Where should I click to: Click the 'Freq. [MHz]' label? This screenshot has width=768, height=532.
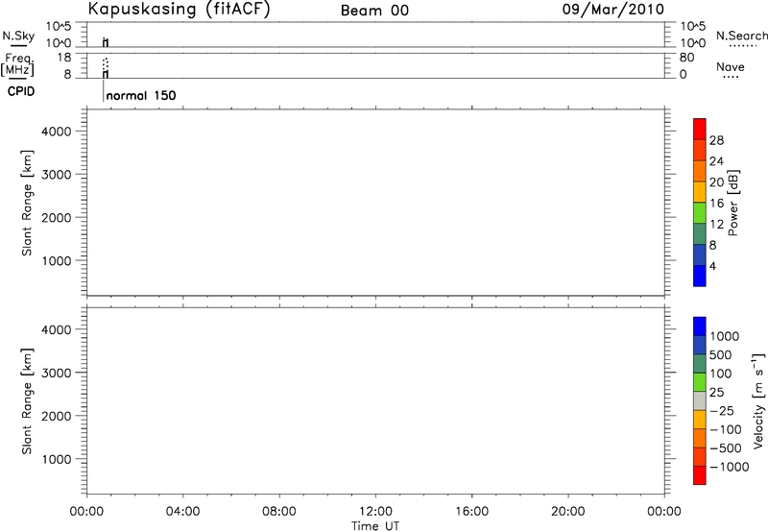pos(17,64)
